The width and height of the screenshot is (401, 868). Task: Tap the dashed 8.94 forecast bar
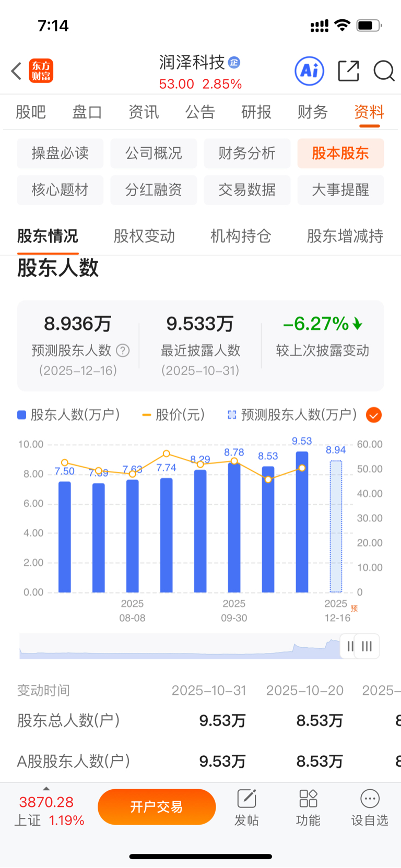(x=336, y=526)
